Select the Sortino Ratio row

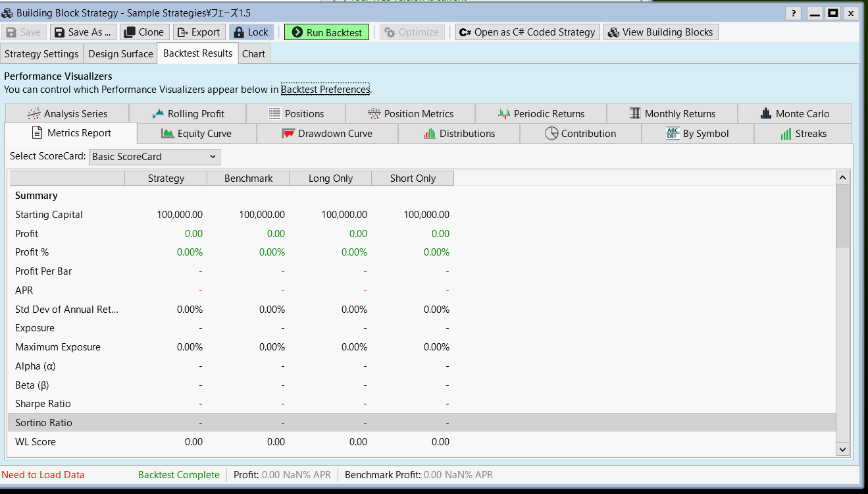point(43,423)
